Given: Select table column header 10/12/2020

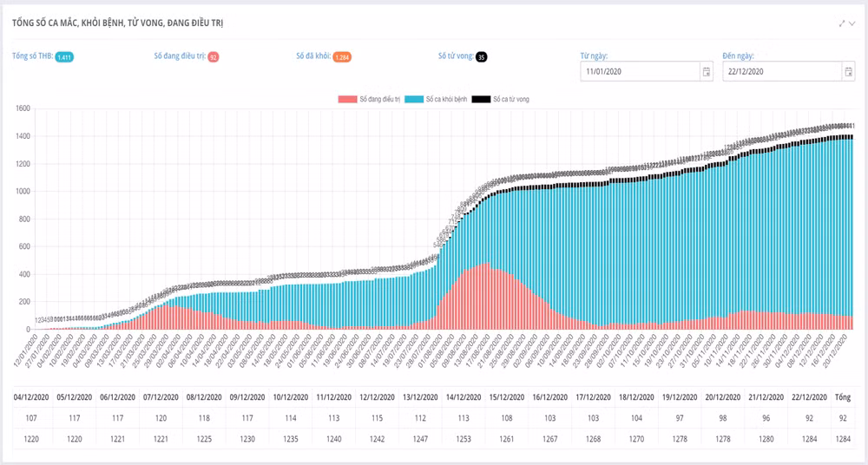Looking at the screenshot, I should coord(290,397).
